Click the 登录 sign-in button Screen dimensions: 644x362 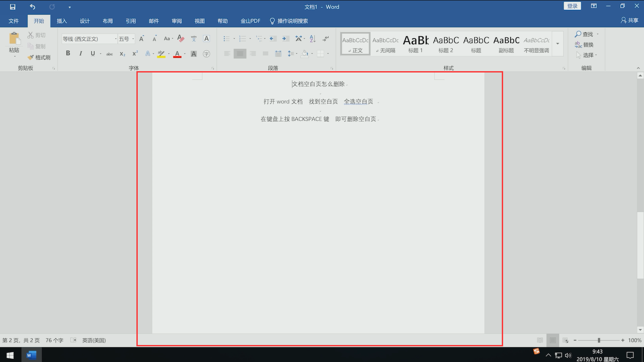pyautogui.click(x=572, y=6)
